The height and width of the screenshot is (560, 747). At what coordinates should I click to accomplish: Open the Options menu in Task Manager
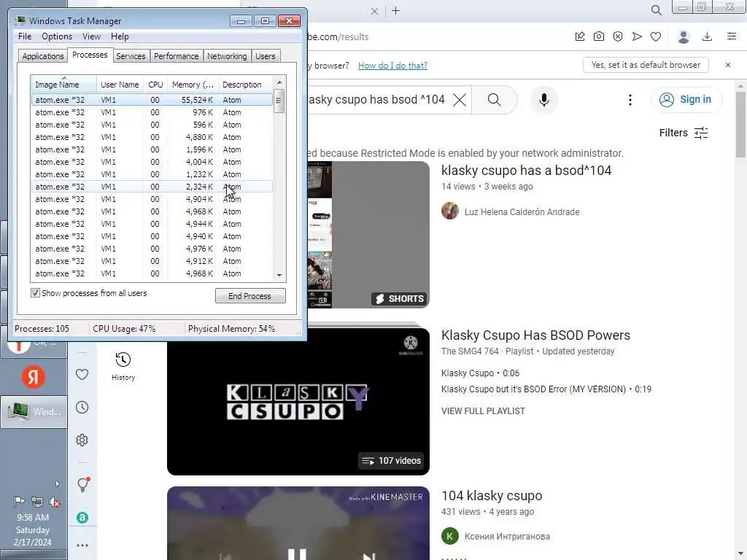[x=57, y=36]
